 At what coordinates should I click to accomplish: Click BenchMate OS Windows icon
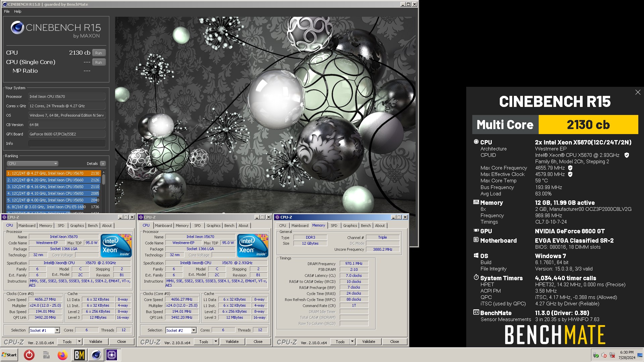[476, 255]
